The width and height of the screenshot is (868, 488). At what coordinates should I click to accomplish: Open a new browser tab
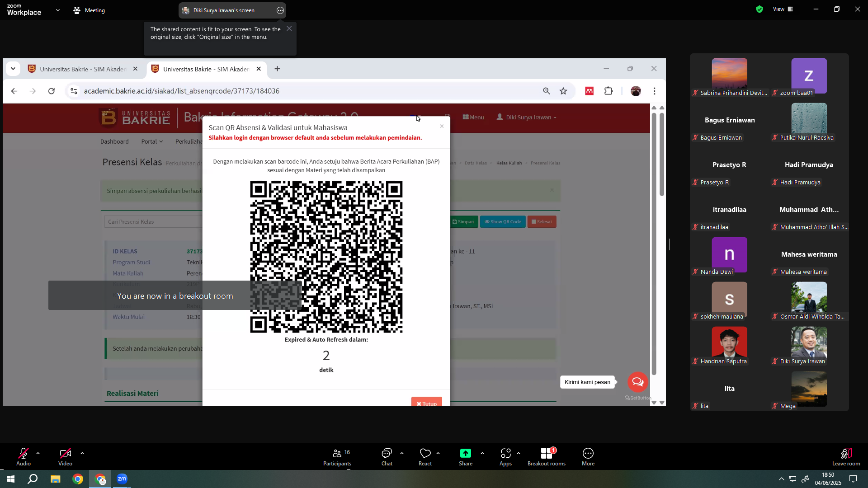pos(278,69)
